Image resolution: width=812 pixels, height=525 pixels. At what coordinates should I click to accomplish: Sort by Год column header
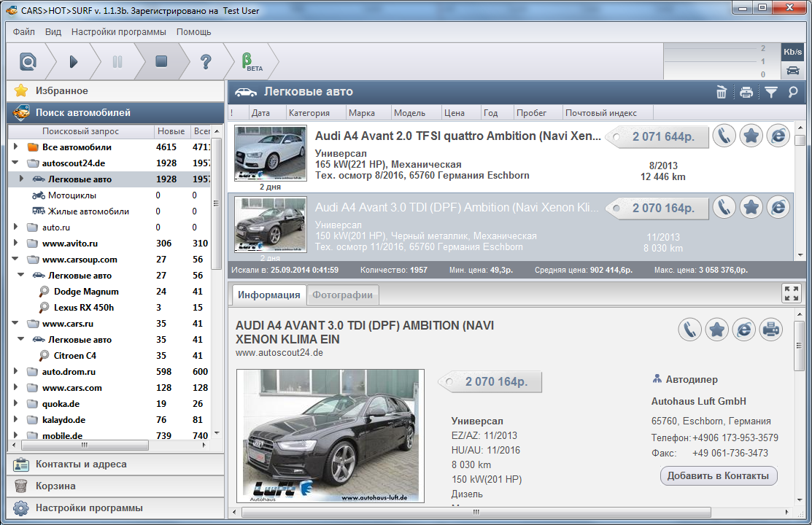pyautogui.click(x=496, y=113)
